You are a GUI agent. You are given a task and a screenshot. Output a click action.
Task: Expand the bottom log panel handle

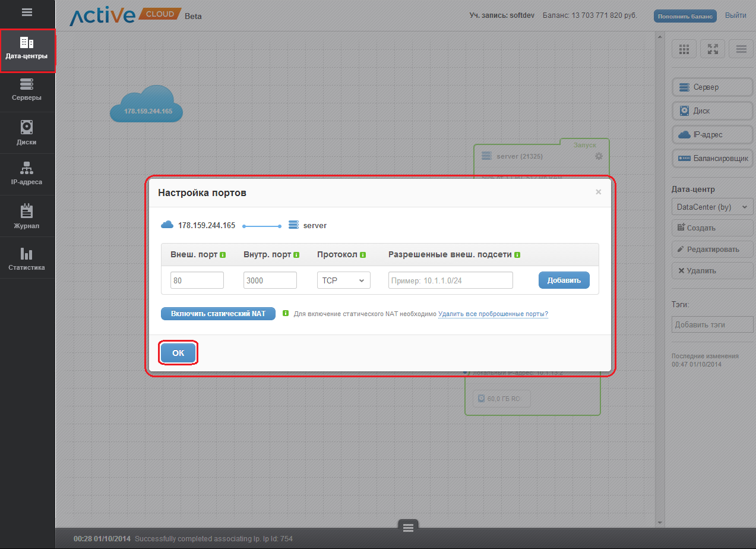tap(407, 527)
